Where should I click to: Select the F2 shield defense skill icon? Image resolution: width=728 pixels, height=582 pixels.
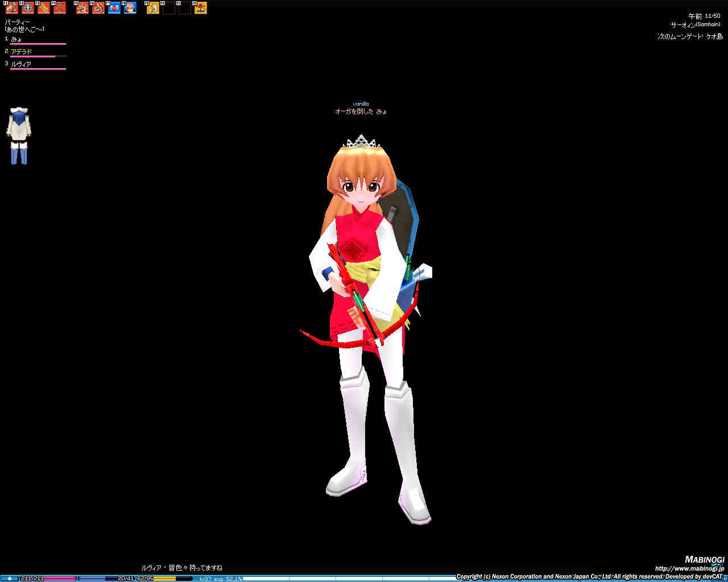pos(28,8)
